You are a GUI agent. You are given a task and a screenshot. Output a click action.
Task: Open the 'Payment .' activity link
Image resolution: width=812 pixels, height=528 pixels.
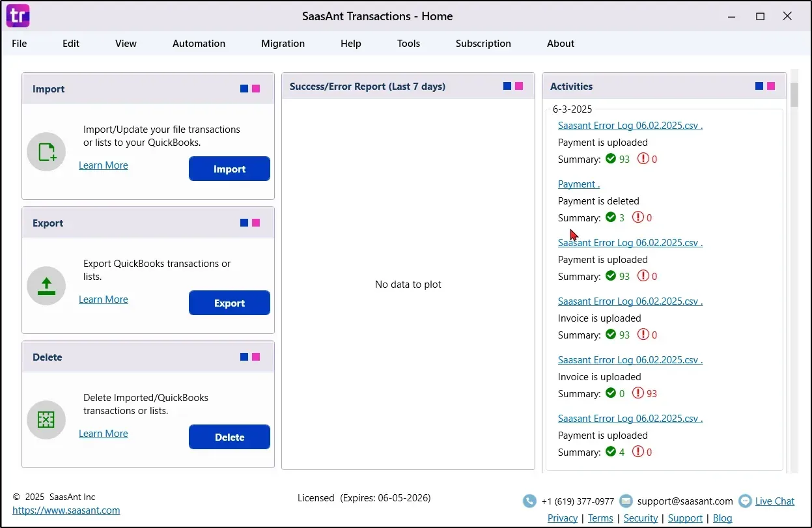point(579,184)
